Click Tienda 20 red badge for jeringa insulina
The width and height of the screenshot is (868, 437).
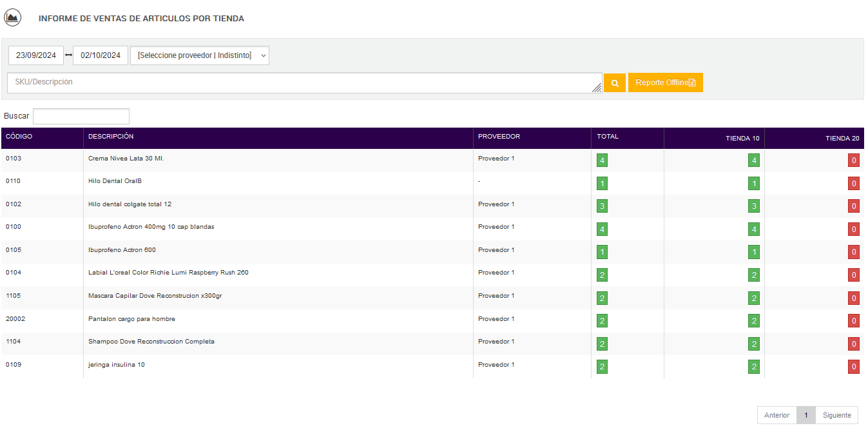(854, 367)
